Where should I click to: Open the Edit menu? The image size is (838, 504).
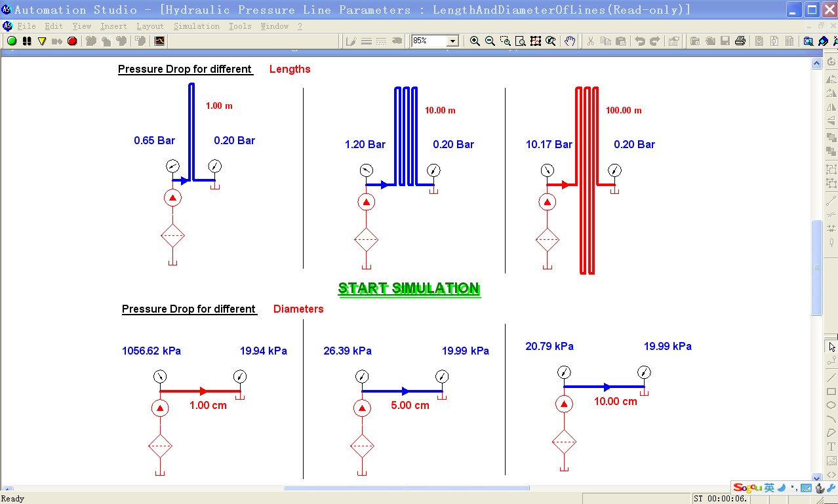[54, 26]
